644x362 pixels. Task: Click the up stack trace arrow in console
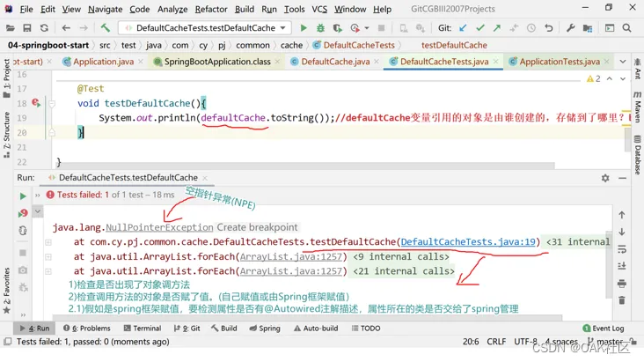point(622,215)
